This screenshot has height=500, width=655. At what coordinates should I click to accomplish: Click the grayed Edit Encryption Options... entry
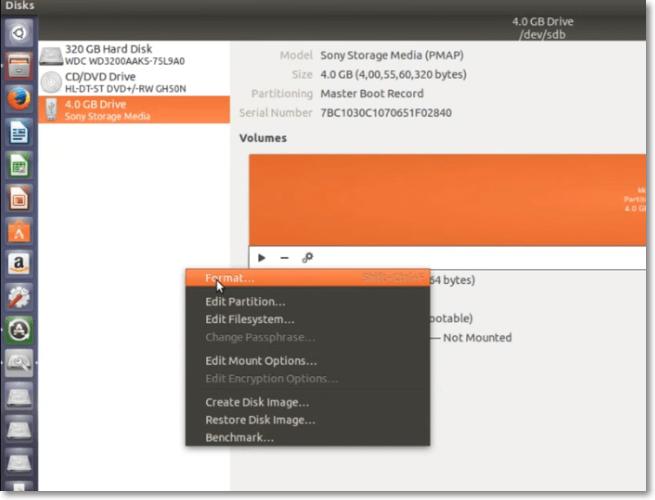[308, 378]
